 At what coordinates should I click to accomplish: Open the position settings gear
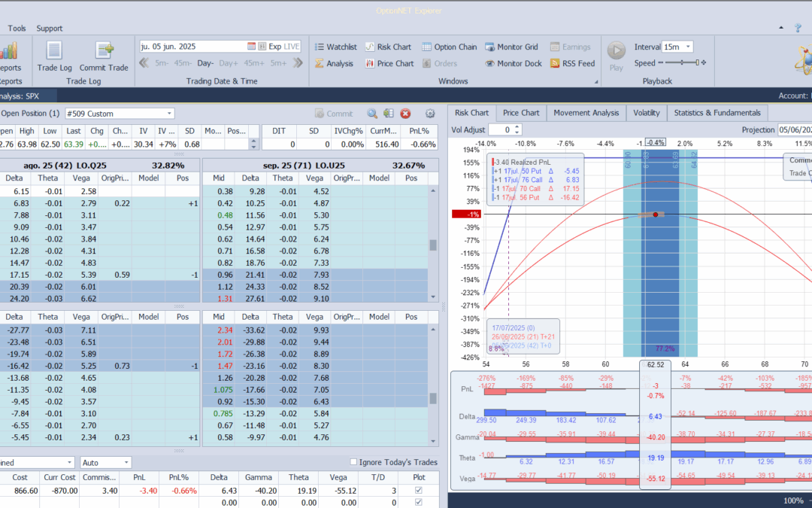tap(430, 114)
